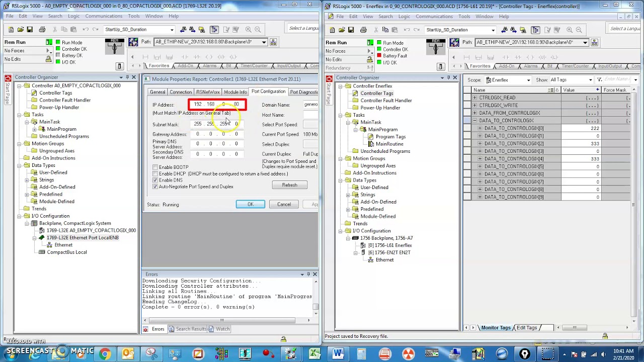Collapse the DATA_TO_CONTROLOGIX tag array
This screenshot has height=362, width=644.
click(474, 121)
